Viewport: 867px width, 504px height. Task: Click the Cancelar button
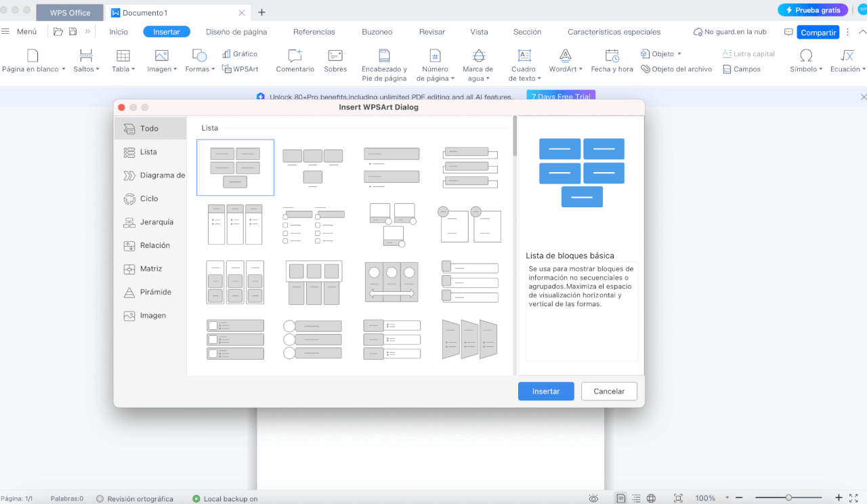[608, 392]
